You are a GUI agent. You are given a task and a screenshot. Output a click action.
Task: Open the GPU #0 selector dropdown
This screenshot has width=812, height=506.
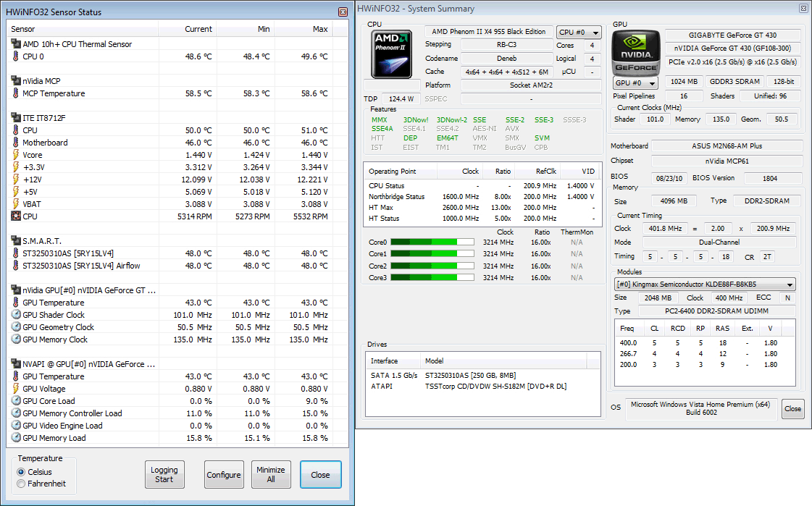[635, 83]
